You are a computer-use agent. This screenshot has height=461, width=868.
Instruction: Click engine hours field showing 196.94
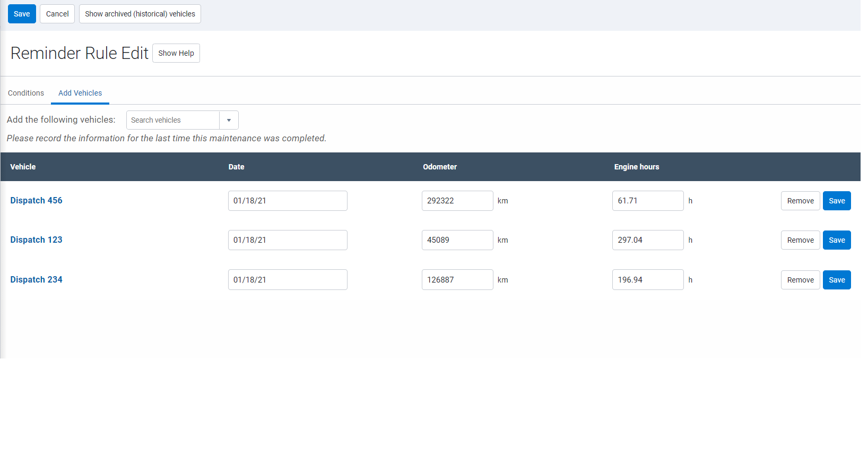pos(648,280)
